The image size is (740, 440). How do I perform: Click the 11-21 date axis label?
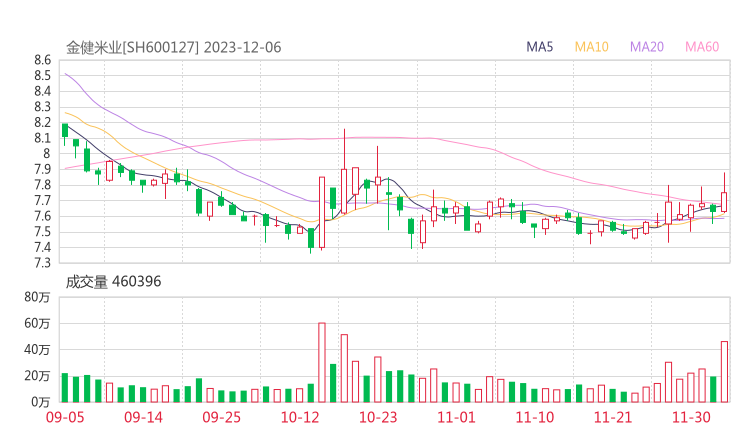click(613, 417)
